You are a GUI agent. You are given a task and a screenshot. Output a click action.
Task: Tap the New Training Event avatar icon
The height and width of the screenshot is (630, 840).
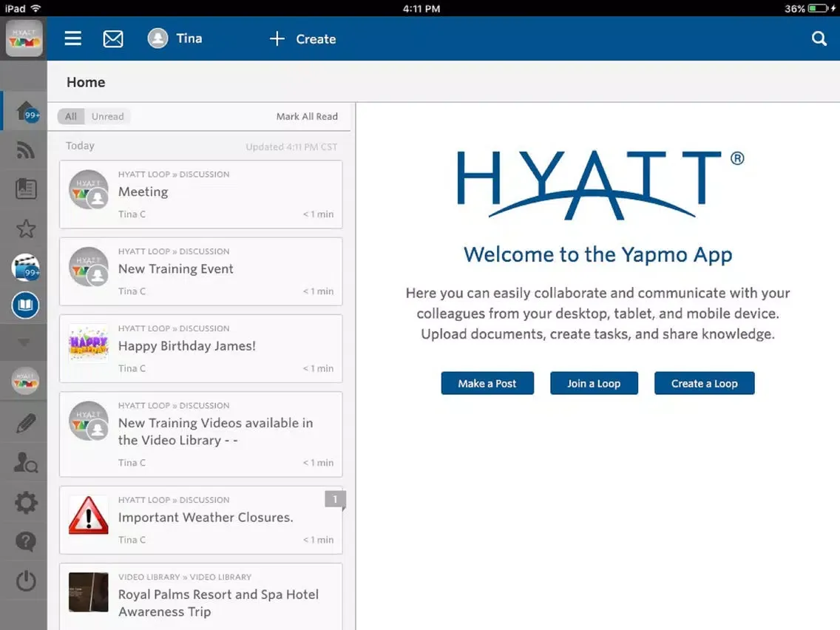click(89, 267)
